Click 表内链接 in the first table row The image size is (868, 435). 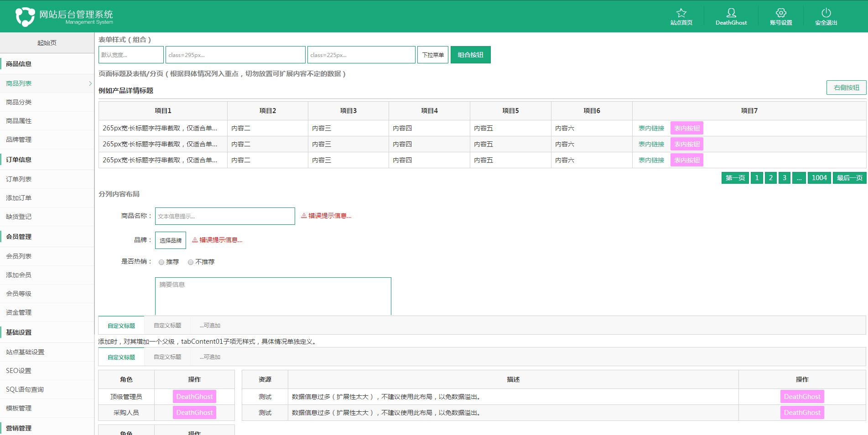(x=651, y=128)
